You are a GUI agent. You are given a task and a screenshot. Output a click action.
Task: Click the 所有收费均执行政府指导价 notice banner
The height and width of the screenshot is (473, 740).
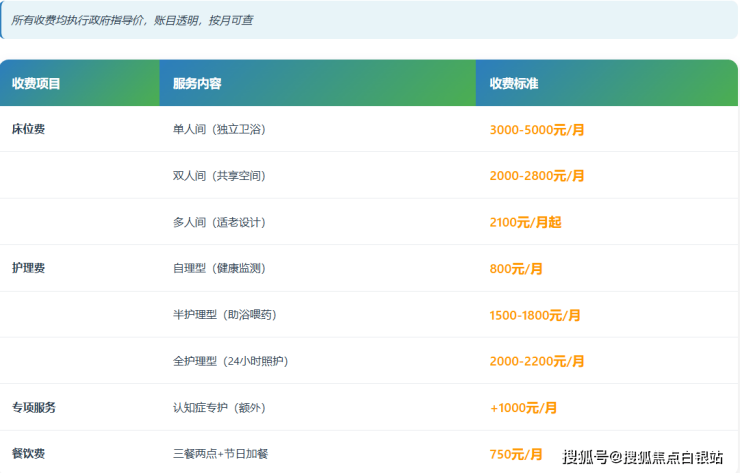pyautogui.click(x=369, y=20)
